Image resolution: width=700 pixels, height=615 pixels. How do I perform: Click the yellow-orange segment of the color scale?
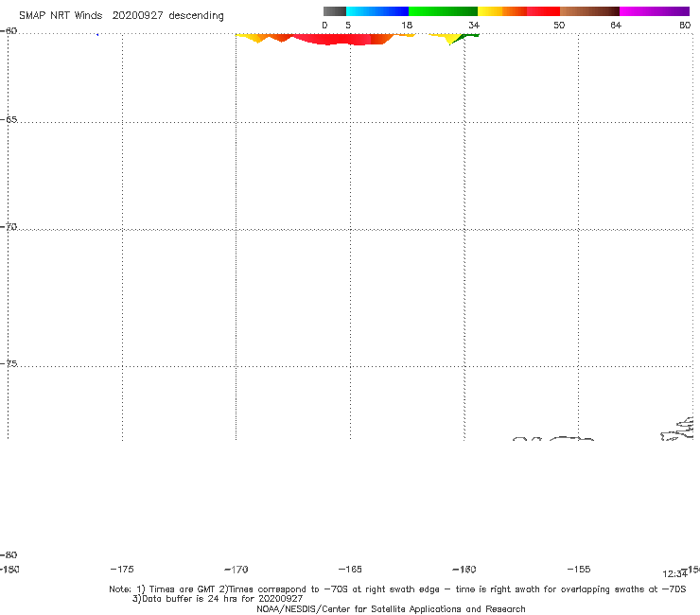coord(502,11)
